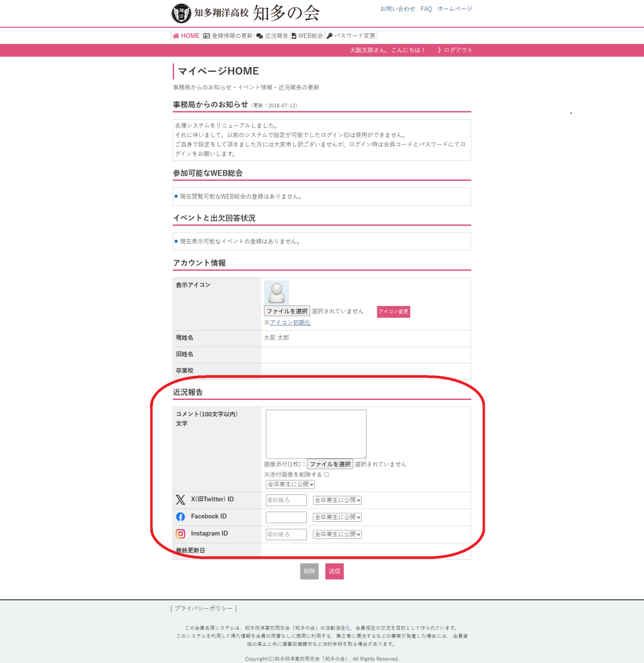This screenshot has height=663, width=644.
Task: Click the Instagram logo icon
Action: click(x=180, y=534)
